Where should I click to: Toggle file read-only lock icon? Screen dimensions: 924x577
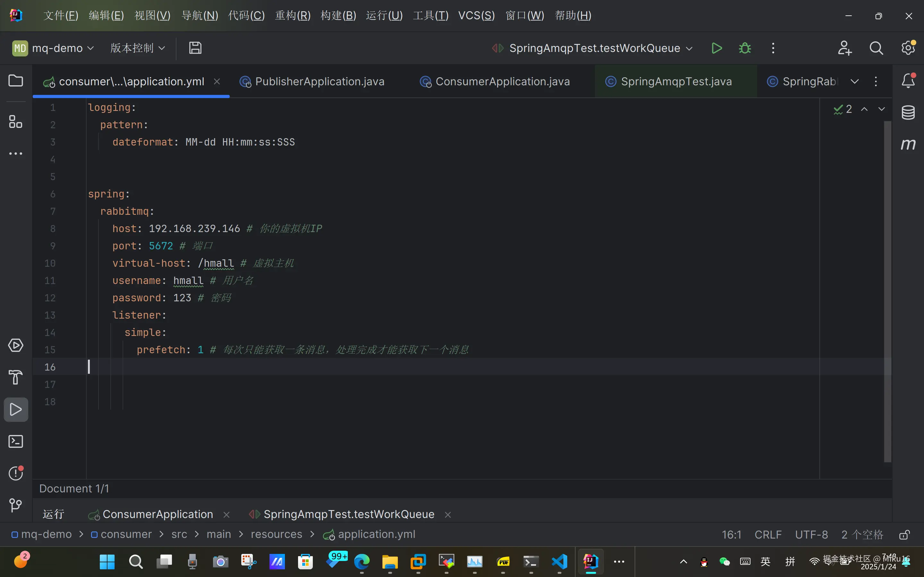(904, 535)
